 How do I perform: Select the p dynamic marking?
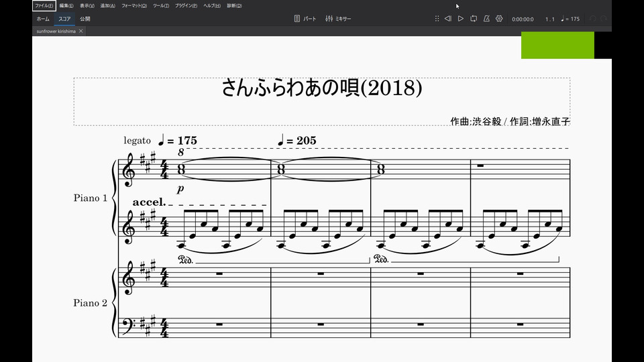click(180, 189)
